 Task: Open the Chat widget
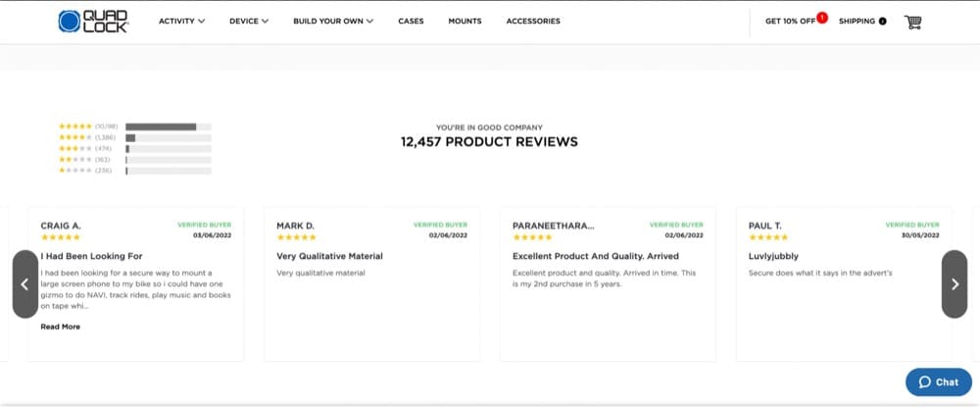938,382
